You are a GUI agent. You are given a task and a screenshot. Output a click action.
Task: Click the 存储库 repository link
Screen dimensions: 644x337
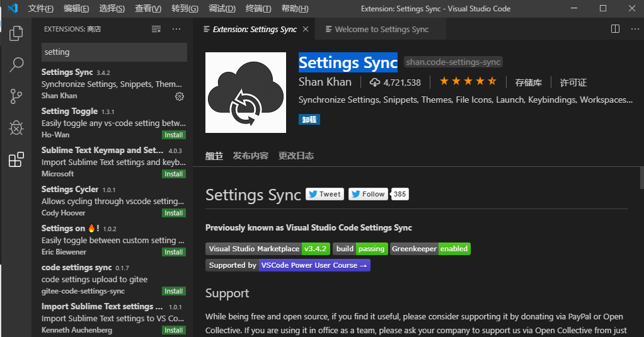pos(528,83)
